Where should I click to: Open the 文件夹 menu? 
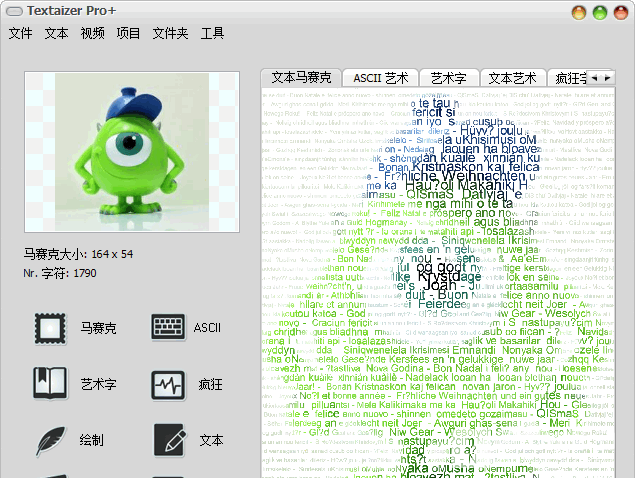pyautogui.click(x=170, y=33)
